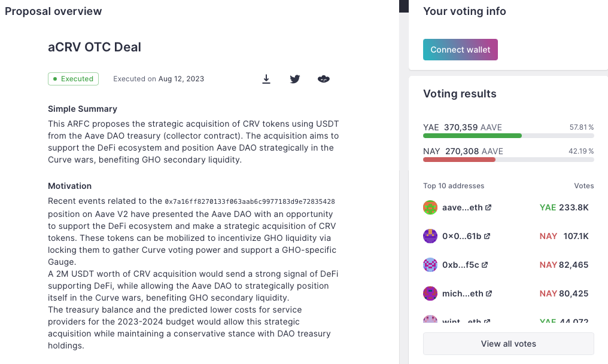Click the green Executed status badge
The image size is (608, 364).
tap(73, 79)
